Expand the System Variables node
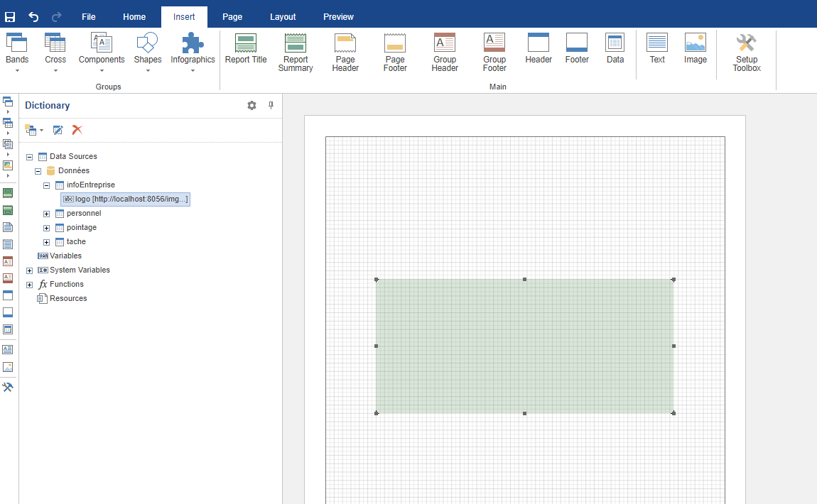817x504 pixels. pos(30,270)
